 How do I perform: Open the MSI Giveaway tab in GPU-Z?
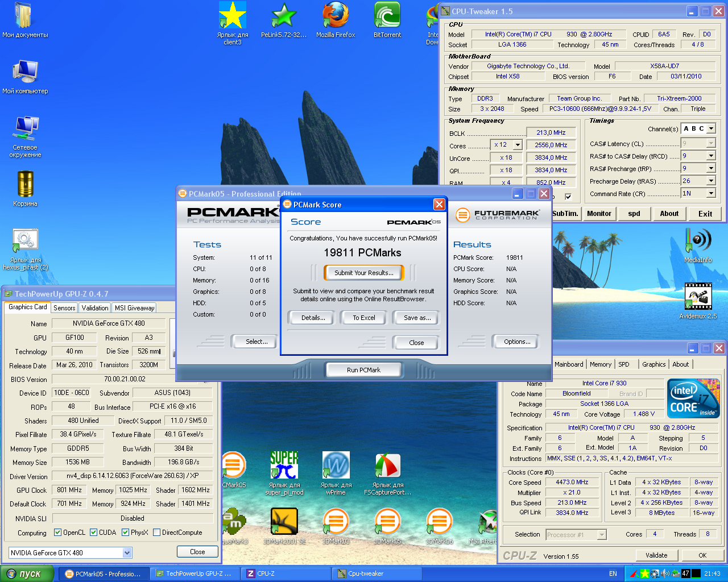[134, 307]
